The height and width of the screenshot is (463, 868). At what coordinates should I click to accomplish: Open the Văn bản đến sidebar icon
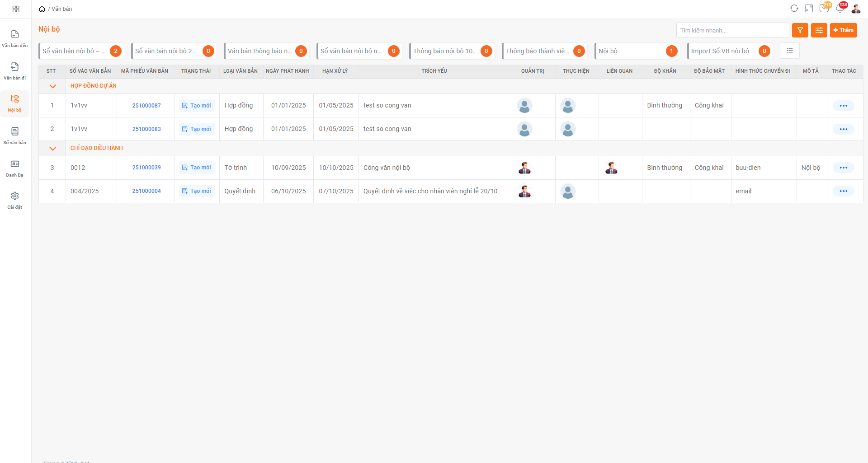click(x=15, y=35)
